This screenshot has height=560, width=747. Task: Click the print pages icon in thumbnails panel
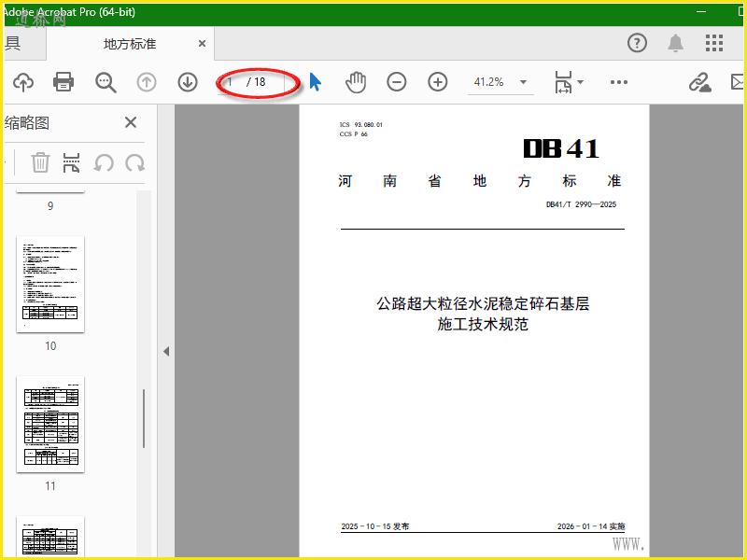pos(71,162)
